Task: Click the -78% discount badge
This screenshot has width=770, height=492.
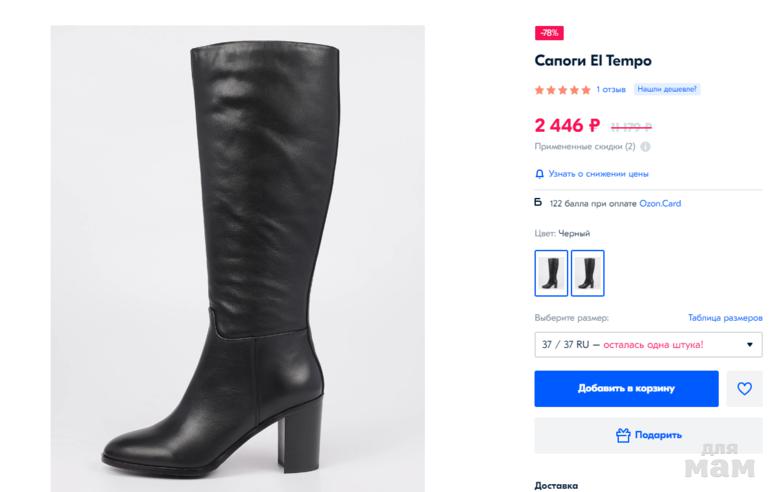Action: pos(549,32)
